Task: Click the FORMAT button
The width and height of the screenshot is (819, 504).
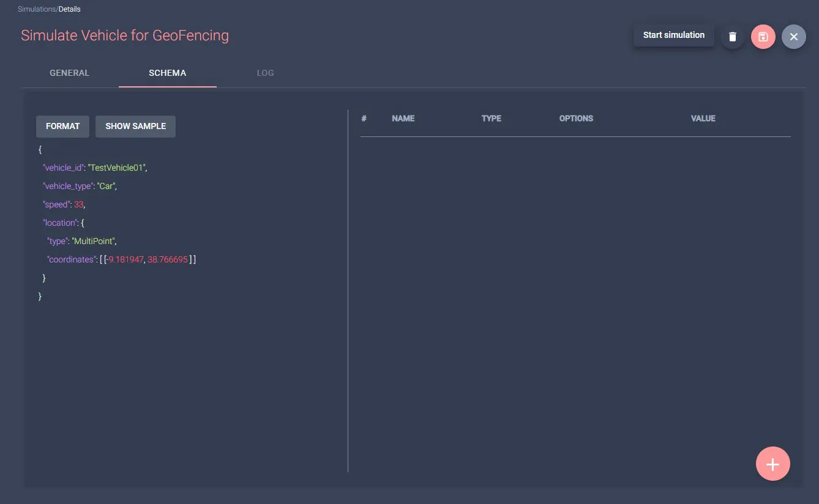Action: 62,127
